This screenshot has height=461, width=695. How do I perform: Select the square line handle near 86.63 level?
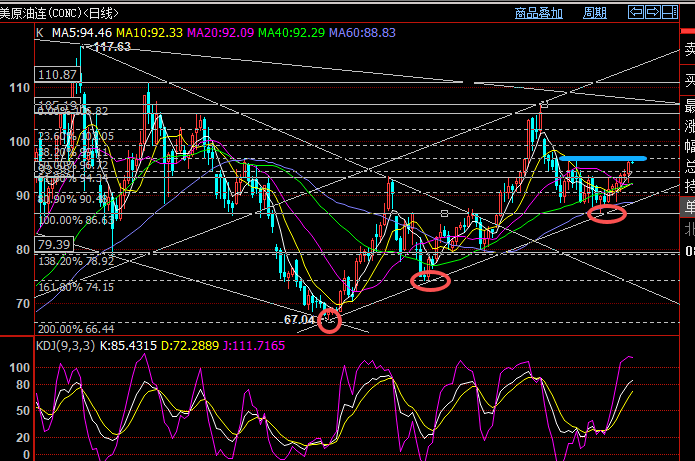(x=445, y=214)
